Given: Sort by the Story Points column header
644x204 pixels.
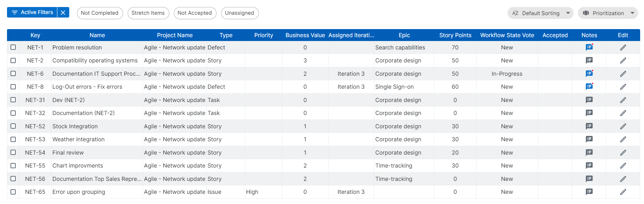Looking at the screenshot, I should (455, 35).
